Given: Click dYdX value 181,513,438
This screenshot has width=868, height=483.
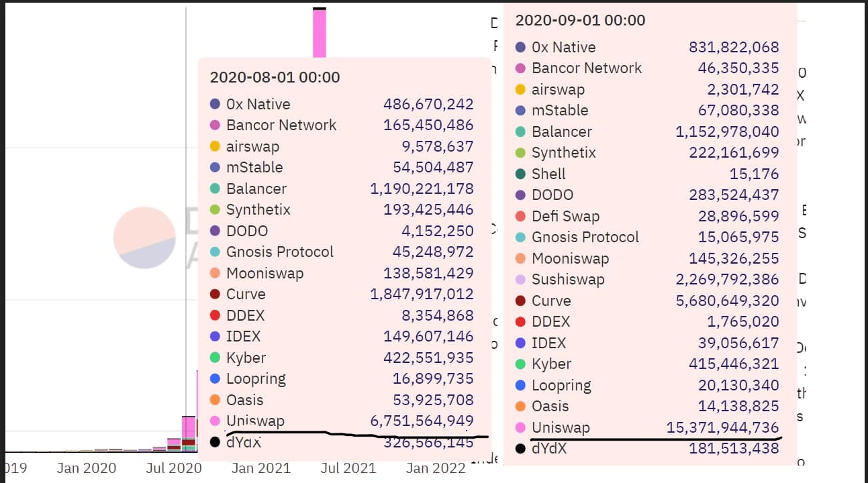Looking at the screenshot, I should pos(734,449).
